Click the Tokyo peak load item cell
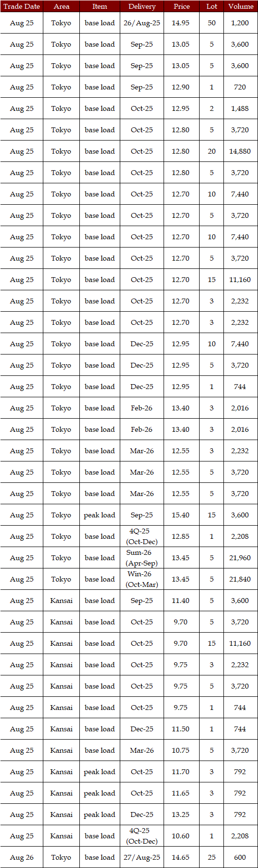The width and height of the screenshot is (258, 868). click(100, 515)
